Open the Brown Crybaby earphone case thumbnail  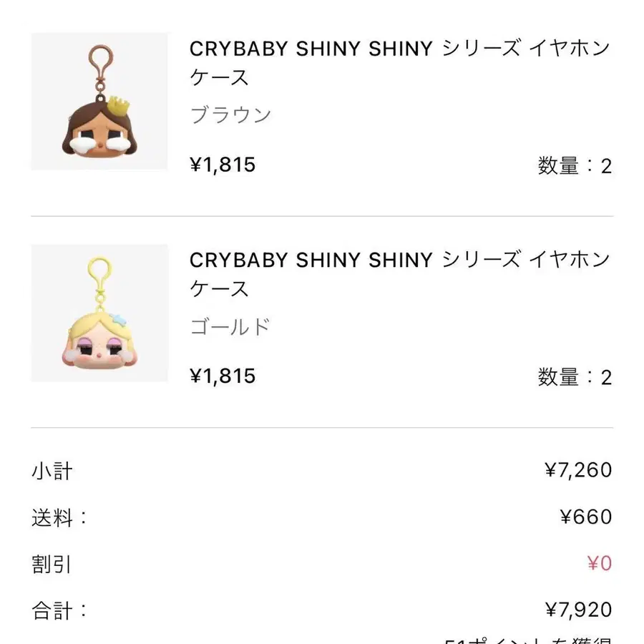(x=99, y=101)
